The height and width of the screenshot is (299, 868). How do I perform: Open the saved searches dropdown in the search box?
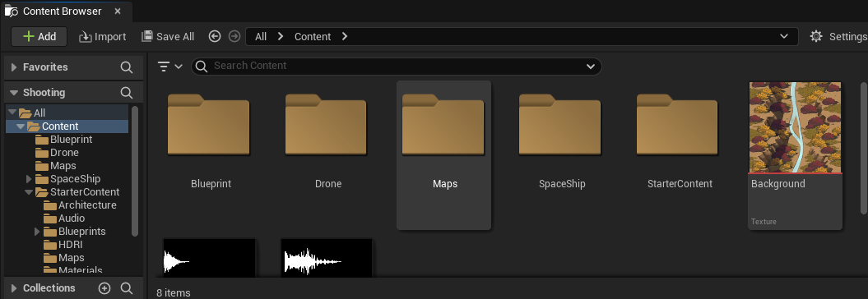[x=590, y=67]
